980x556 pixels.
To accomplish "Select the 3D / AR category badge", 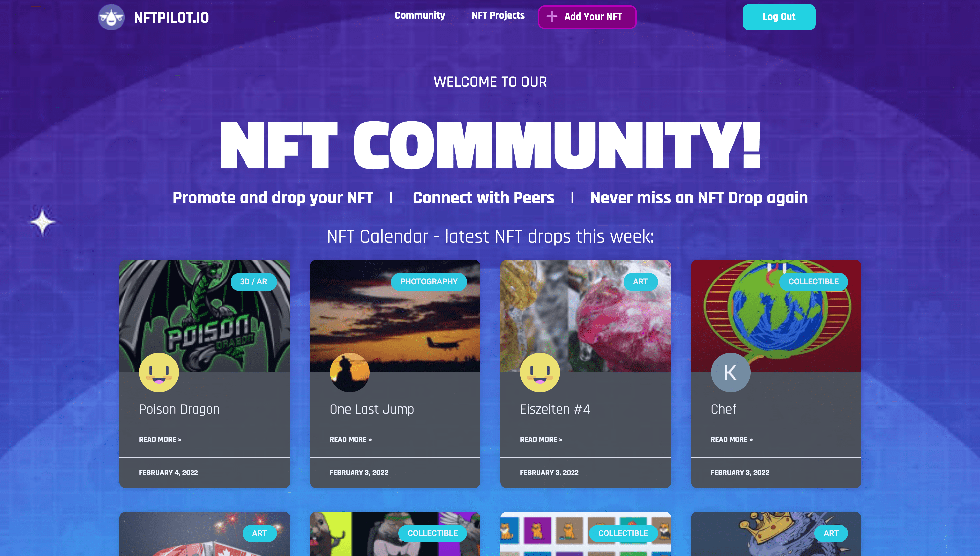I will pos(253,282).
